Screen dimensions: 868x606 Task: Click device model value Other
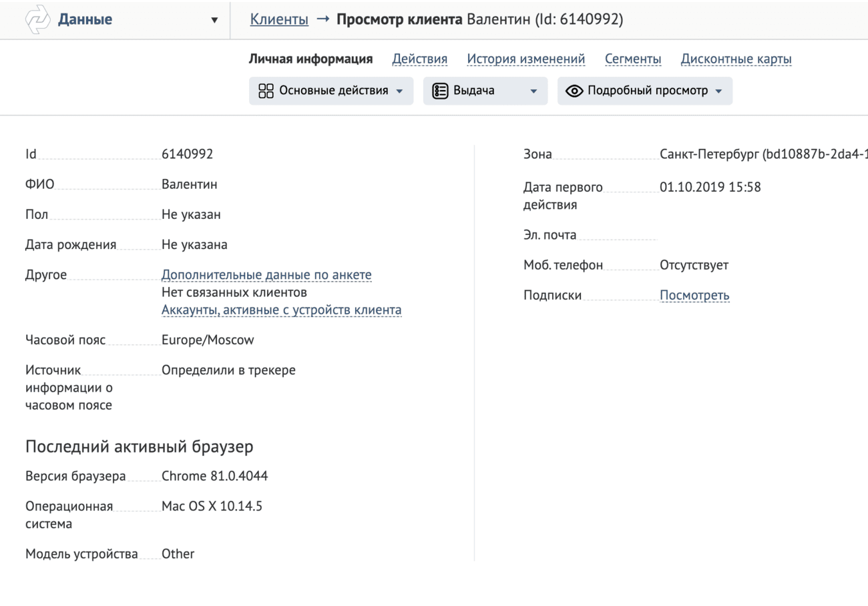[x=178, y=554]
